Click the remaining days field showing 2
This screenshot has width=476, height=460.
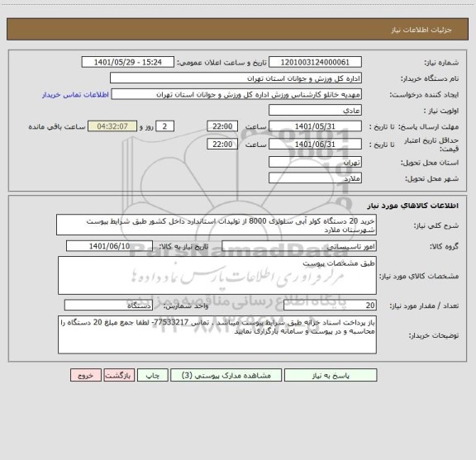[164, 126]
